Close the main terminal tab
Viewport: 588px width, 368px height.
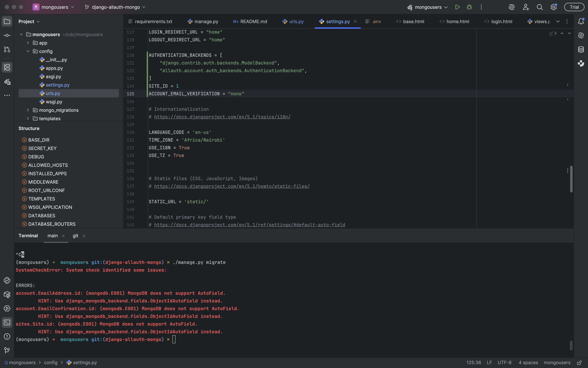tap(63, 236)
